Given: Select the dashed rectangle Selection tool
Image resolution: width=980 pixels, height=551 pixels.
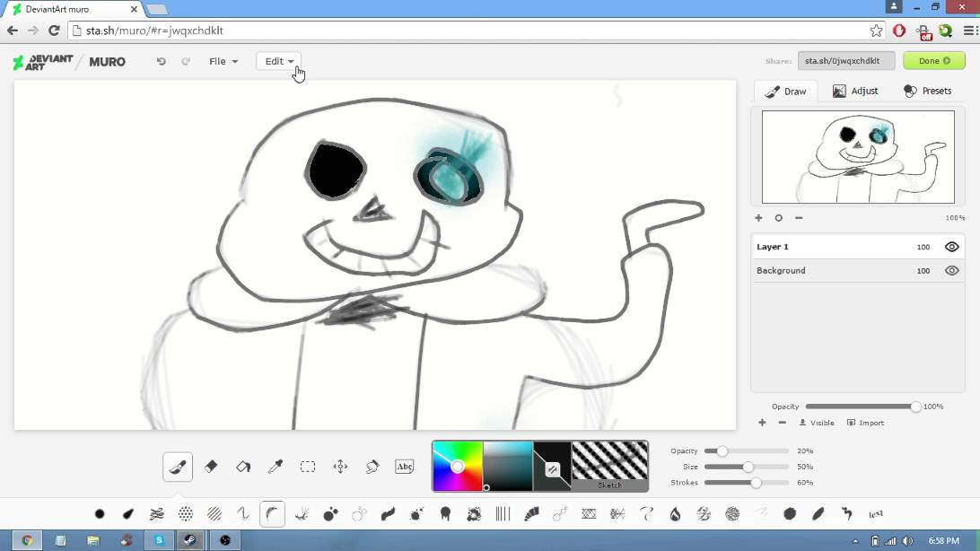Looking at the screenshot, I should pyautogui.click(x=308, y=466).
